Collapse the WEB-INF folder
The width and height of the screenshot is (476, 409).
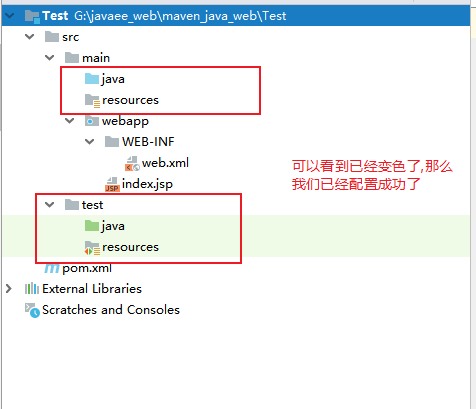tap(90, 142)
